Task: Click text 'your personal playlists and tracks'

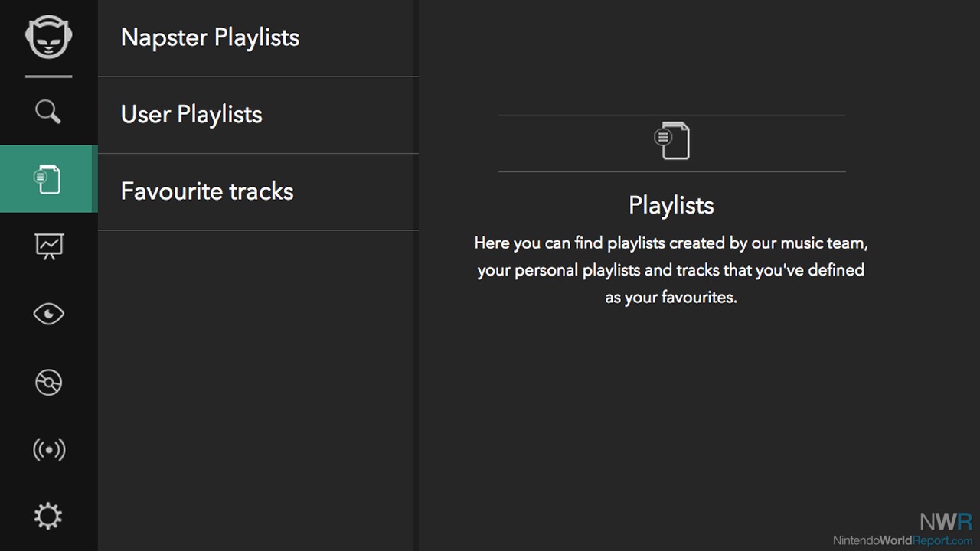Action: (x=597, y=270)
